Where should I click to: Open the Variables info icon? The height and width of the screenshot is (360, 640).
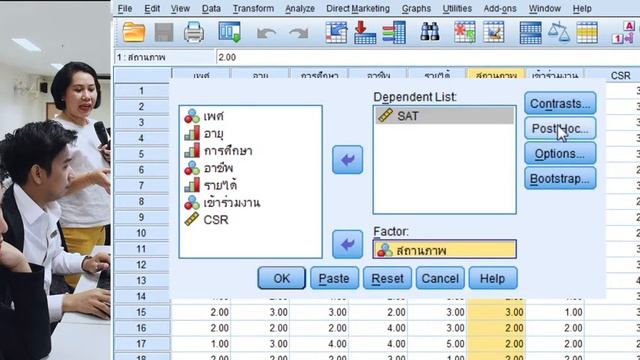394,32
